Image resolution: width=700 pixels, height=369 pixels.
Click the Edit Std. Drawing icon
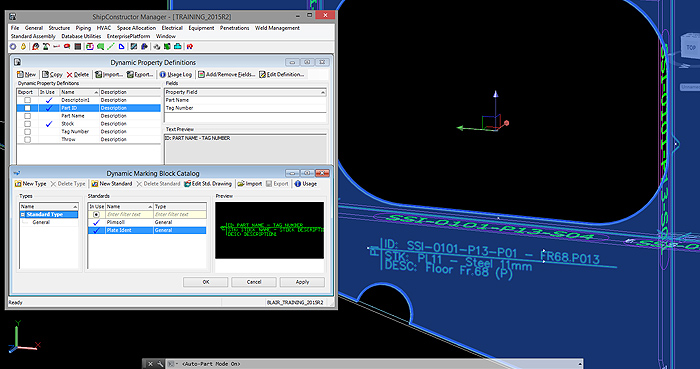(x=188, y=184)
